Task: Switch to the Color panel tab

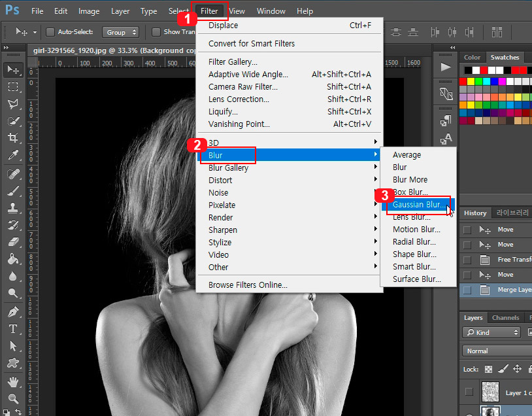Action: click(472, 58)
